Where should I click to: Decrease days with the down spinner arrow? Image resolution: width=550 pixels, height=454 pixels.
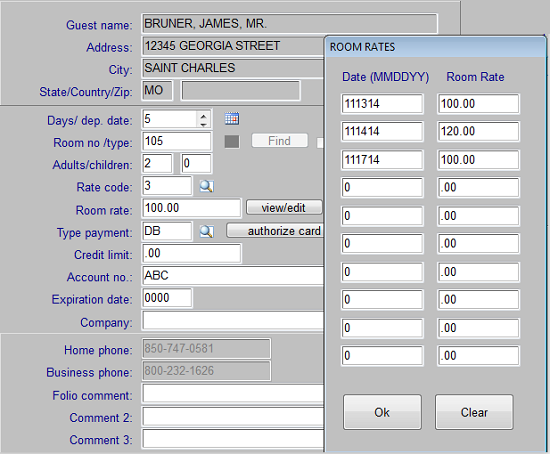click(x=203, y=124)
